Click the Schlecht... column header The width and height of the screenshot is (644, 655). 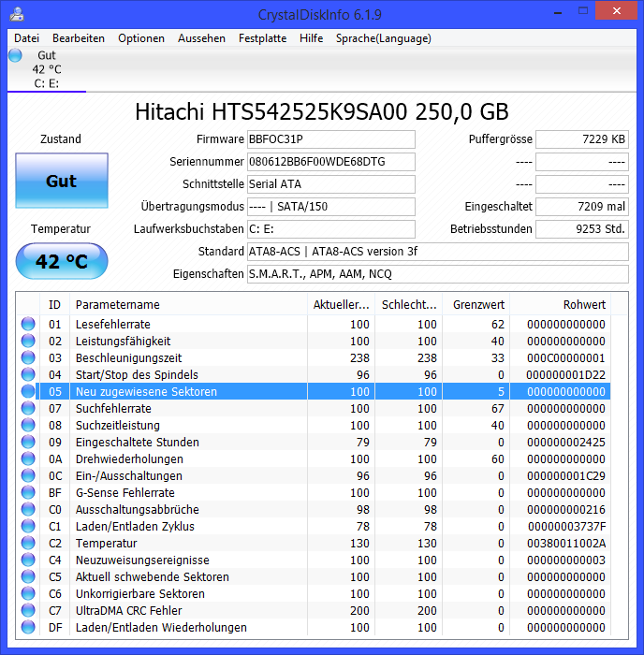[409, 304]
